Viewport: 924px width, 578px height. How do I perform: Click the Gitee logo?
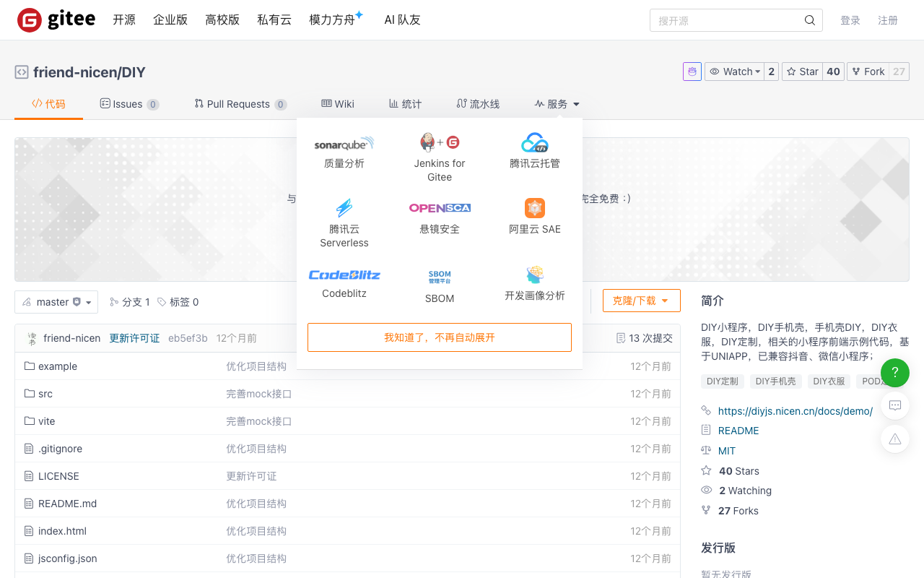(x=56, y=20)
